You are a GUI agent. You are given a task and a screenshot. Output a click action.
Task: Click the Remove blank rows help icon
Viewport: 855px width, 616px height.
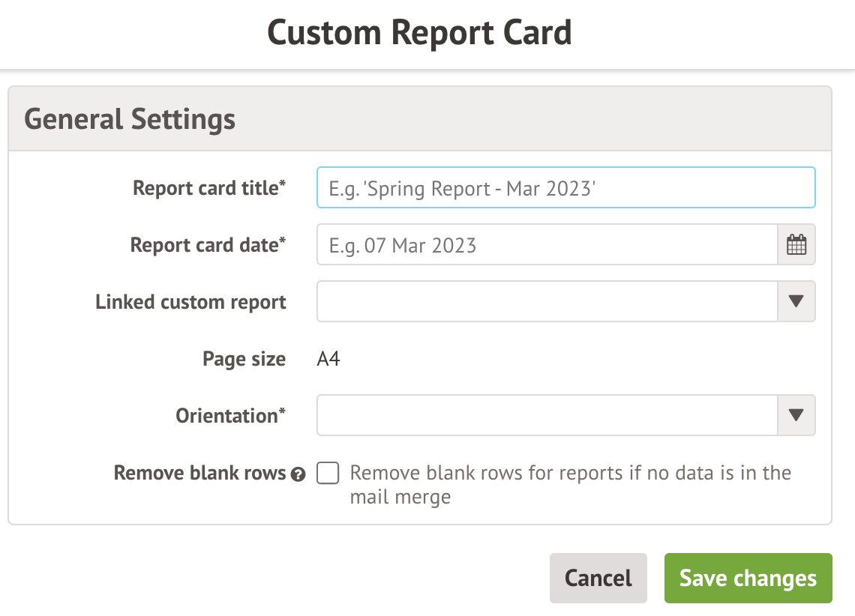pos(298,474)
